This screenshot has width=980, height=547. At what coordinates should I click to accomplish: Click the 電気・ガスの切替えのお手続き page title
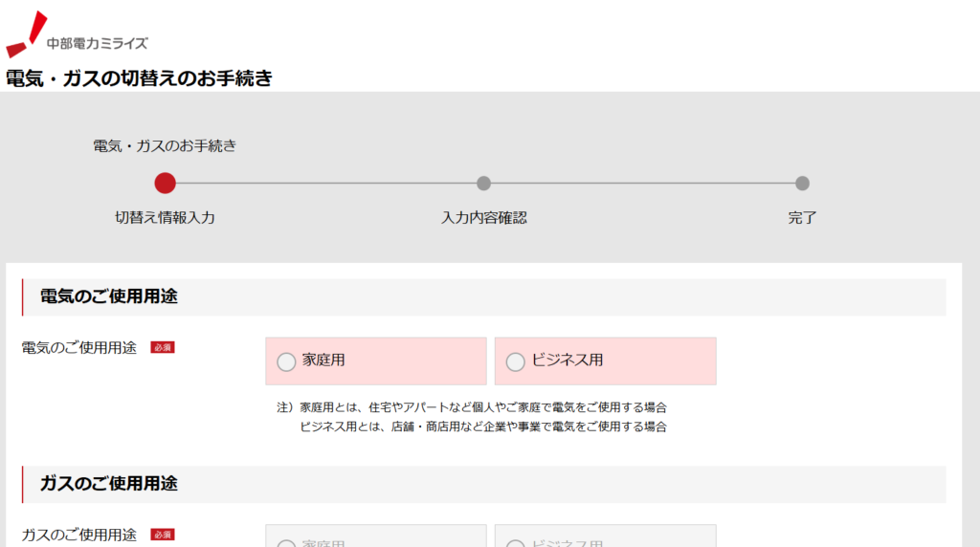(x=139, y=78)
